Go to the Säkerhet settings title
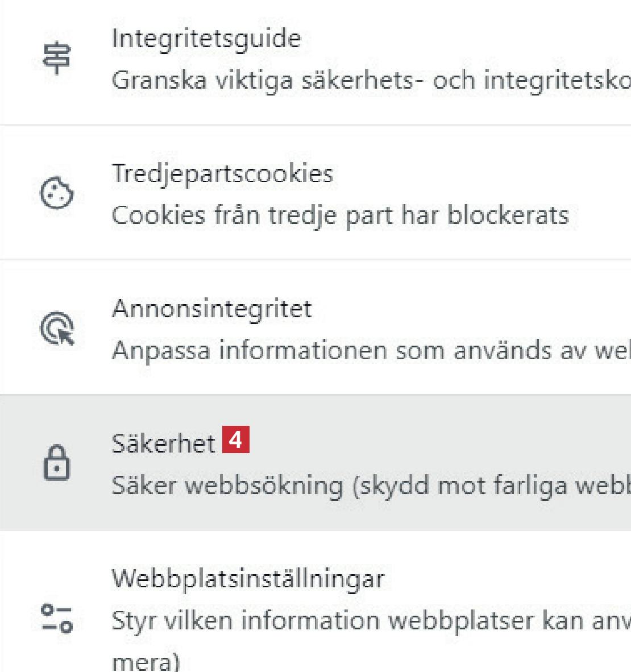631x672 pixels. click(163, 443)
